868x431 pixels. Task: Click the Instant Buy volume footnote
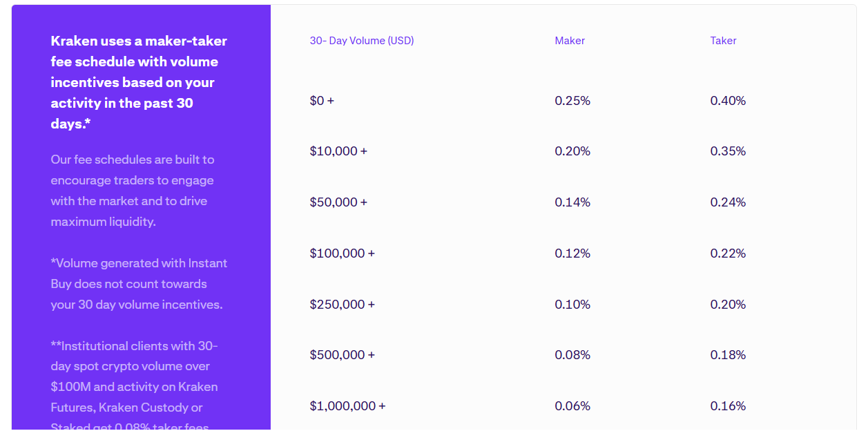(139, 284)
